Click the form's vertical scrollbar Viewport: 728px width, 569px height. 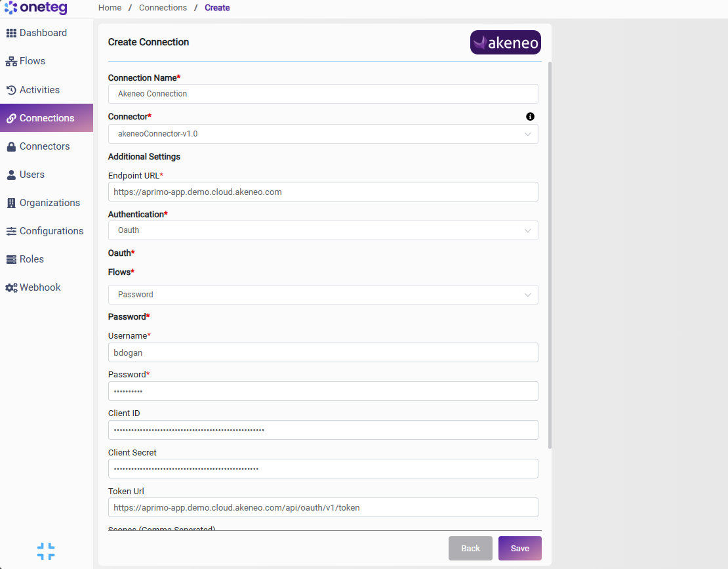(550, 255)
